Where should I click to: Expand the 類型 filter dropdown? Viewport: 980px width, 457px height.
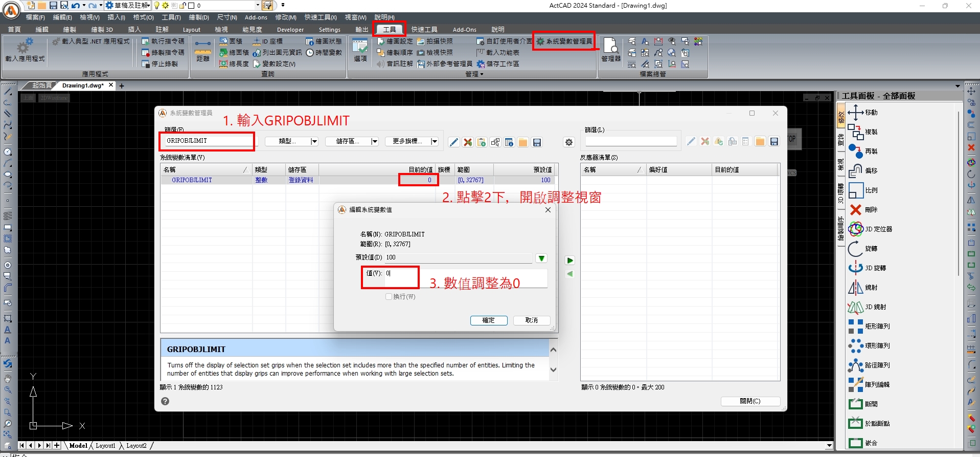pyautogui.click(x=314, y=142)
